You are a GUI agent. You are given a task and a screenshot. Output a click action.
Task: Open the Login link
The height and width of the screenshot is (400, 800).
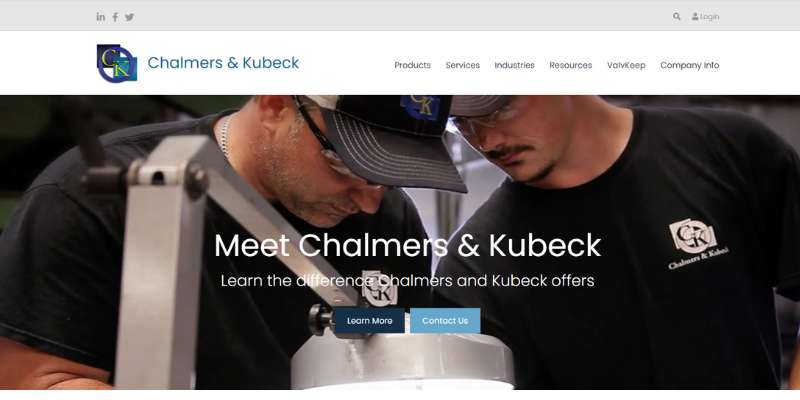(x=709, y=17)
